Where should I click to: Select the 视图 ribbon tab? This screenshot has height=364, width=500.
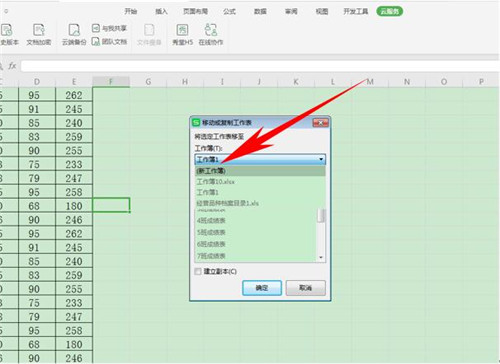click(x=322, y=11)
